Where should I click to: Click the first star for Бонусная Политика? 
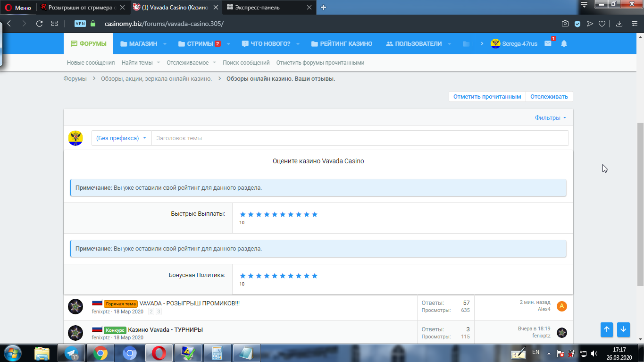pyautogui.click(x=243, y=276)
